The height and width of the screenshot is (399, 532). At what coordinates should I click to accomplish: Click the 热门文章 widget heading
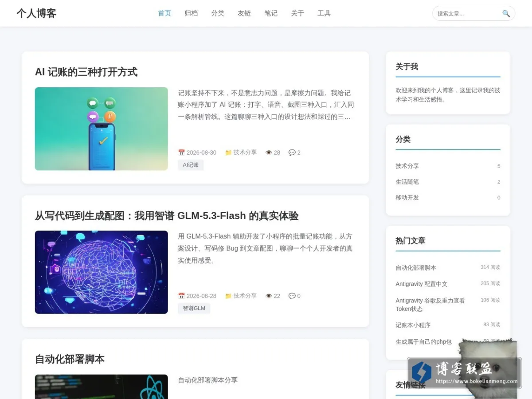click(411, 241)
